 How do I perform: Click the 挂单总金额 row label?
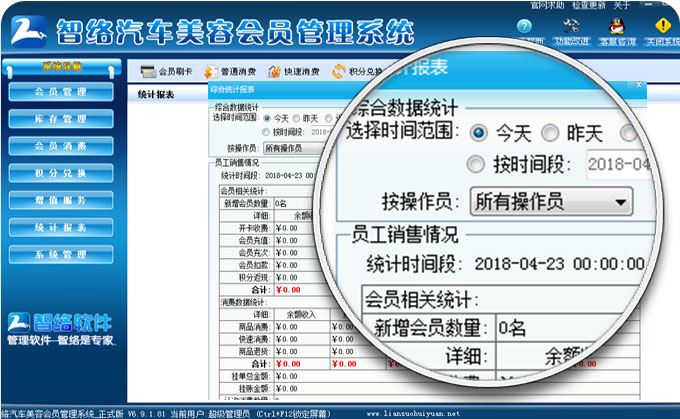[x=251, y=376]
